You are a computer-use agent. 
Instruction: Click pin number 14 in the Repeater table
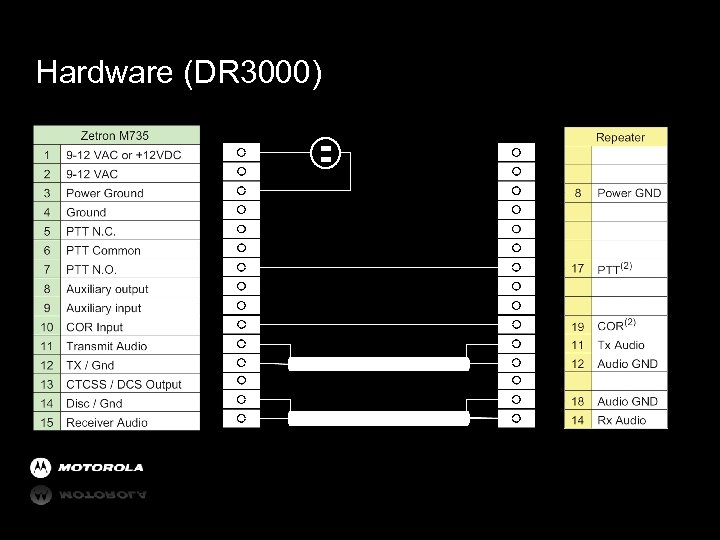pos(578,420)
